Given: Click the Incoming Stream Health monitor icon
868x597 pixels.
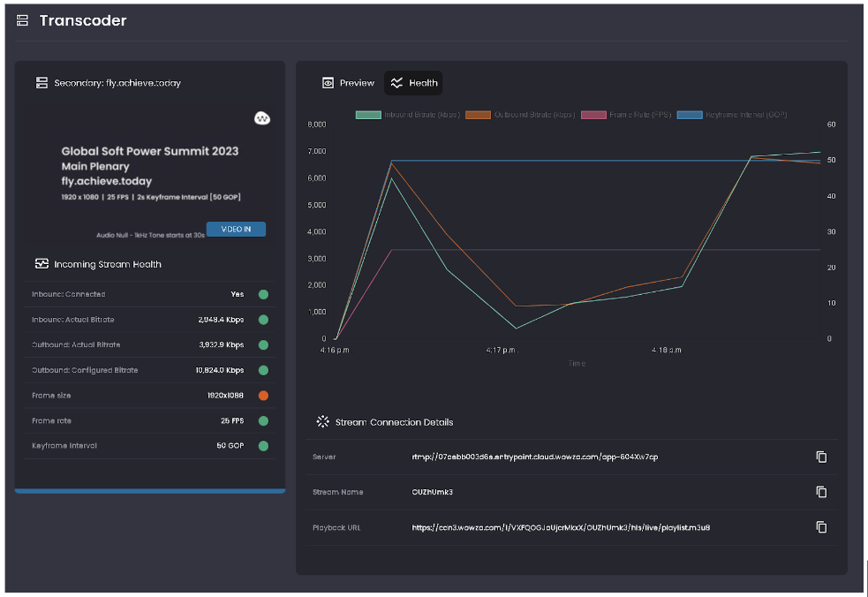Looking at the screenshot, I should [42, 264].
